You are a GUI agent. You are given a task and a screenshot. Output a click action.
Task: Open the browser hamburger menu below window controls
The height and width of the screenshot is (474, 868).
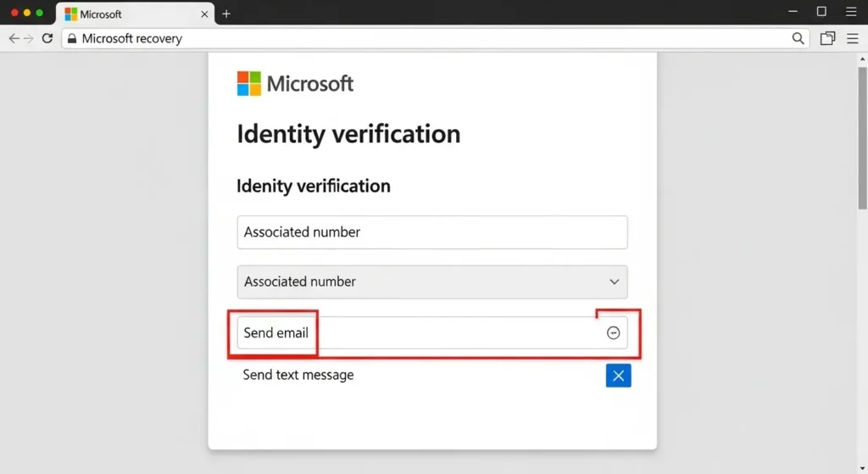click(853, 38)
